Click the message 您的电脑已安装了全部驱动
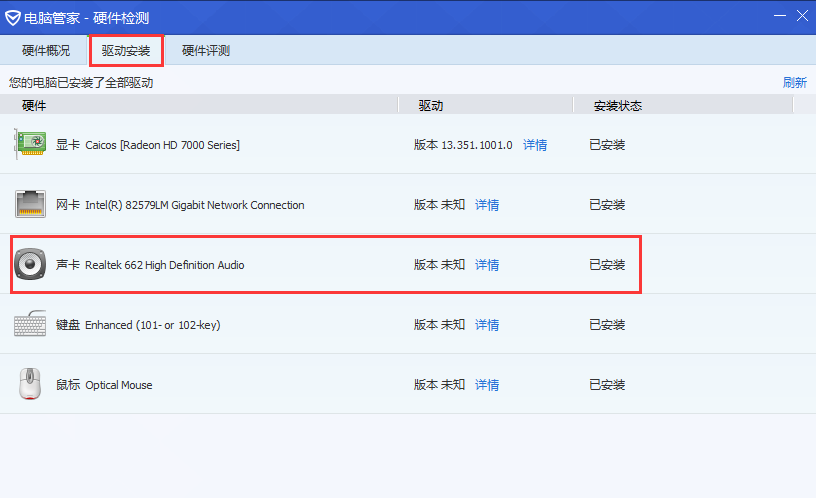The height and width of the screenshot is (498, 816). coord(81,82)
